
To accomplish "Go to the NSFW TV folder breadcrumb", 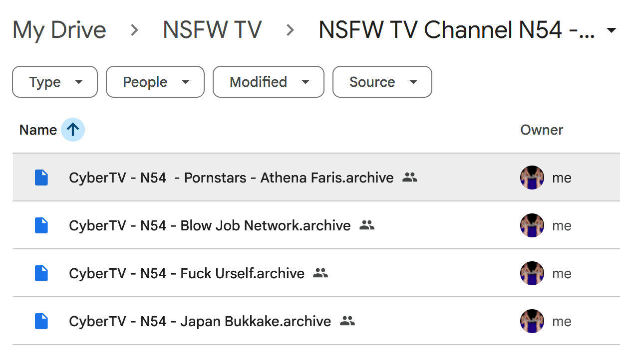I will [212, 31].
